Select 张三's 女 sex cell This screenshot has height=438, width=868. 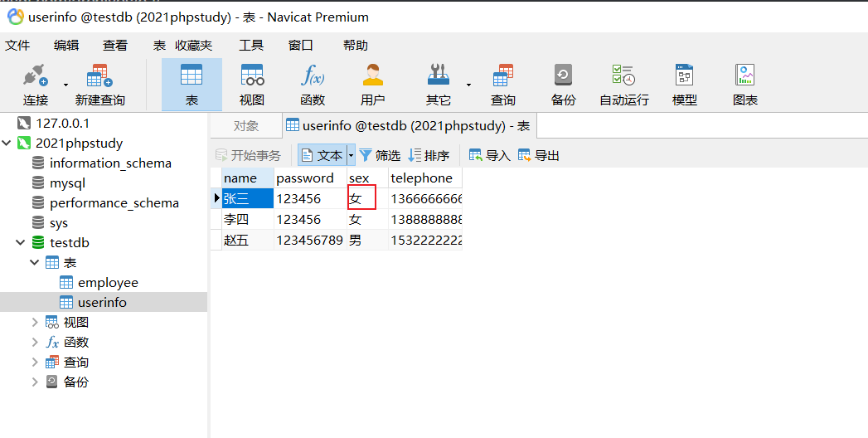(x=367, y=198)
